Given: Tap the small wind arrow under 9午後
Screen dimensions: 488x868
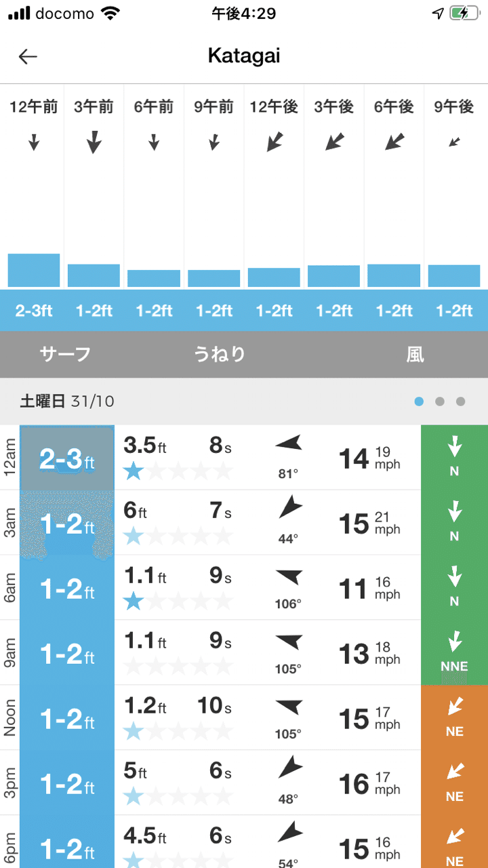Looking at the screenshot, I should point(454,142).
